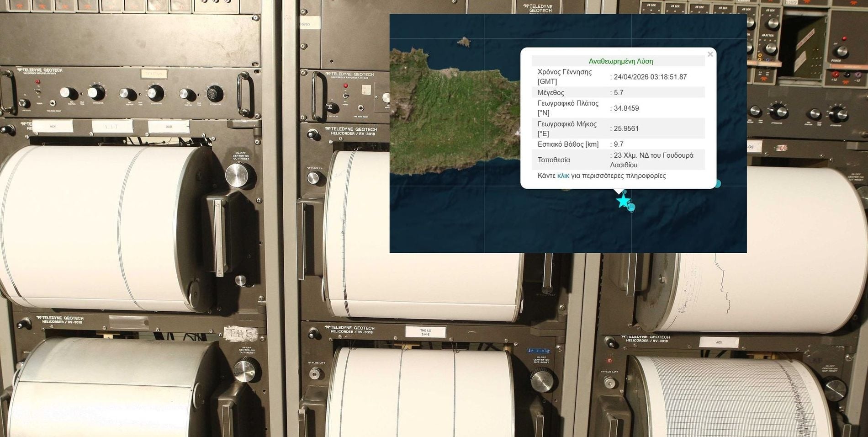Screen dimensions: 868x437
Task: Click the 'Τοποθεσία' row label
Action: pyautogui.click(x=554, y=160)
